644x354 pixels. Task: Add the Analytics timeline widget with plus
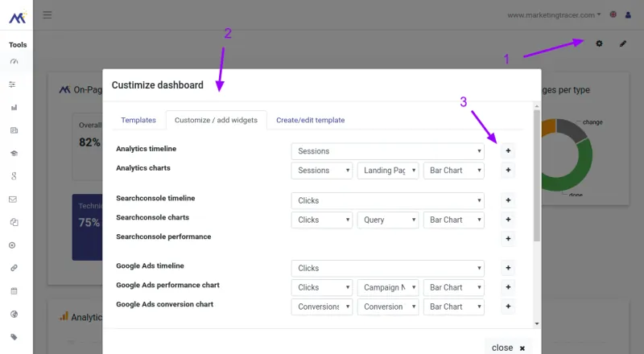(508, 150)
